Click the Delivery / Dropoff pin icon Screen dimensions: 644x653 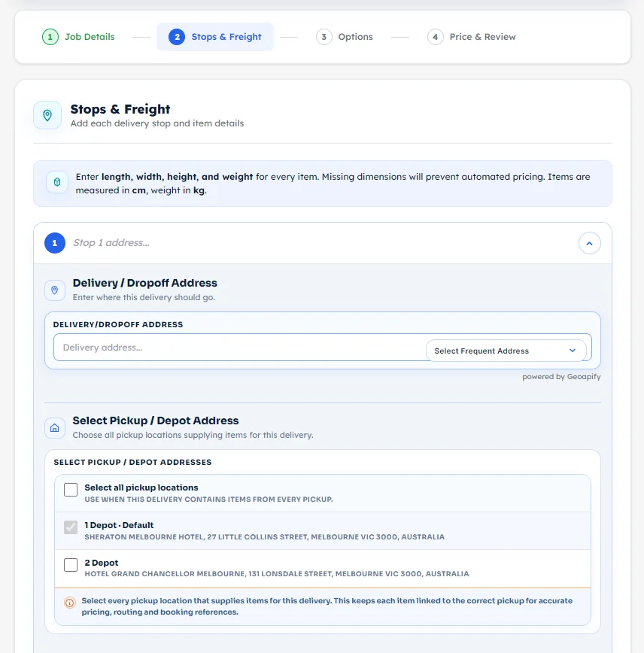[x=55, y=290]
